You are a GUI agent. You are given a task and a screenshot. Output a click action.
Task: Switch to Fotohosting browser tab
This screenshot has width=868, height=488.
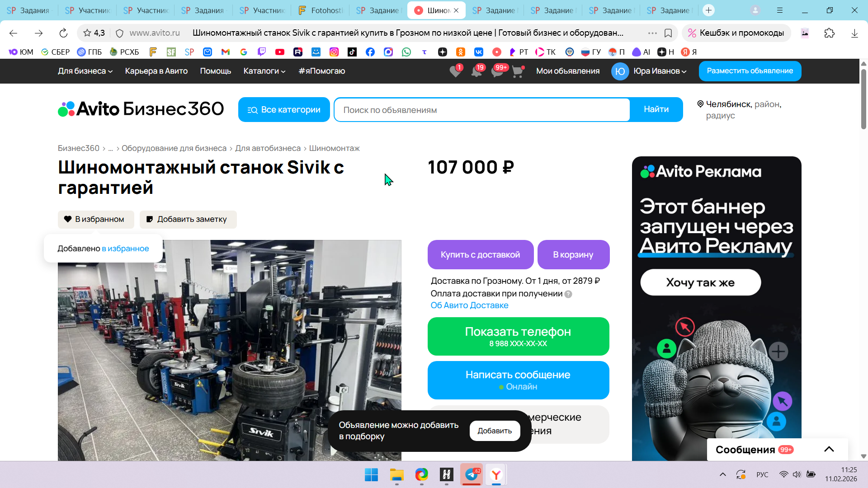[321, 10]
